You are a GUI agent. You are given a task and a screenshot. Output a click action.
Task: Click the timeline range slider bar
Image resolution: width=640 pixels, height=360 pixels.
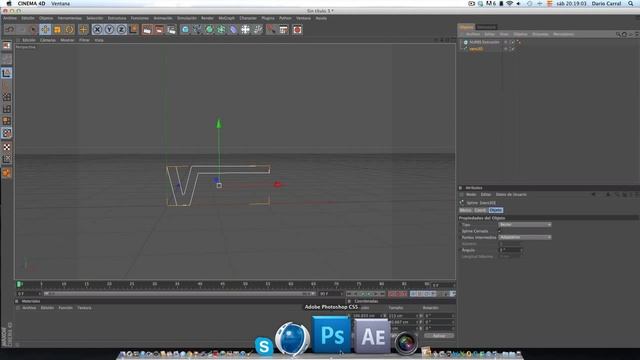179,293
